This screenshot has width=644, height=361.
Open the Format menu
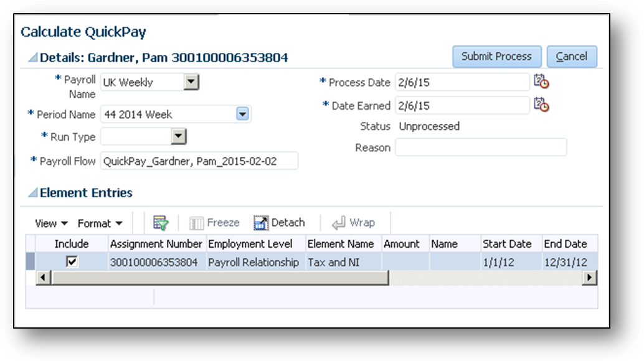[x=100, y=223]
